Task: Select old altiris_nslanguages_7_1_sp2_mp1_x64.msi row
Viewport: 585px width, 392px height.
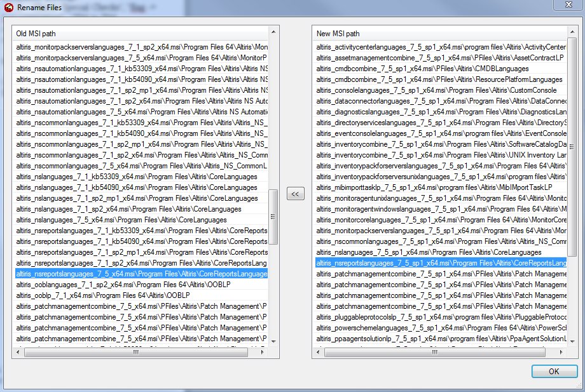Action: click(x=141, y=198)
